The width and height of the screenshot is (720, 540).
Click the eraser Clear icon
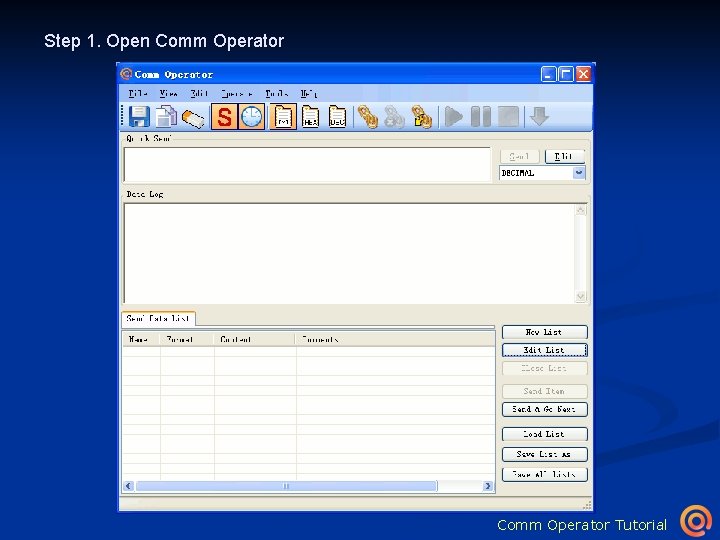193,118
